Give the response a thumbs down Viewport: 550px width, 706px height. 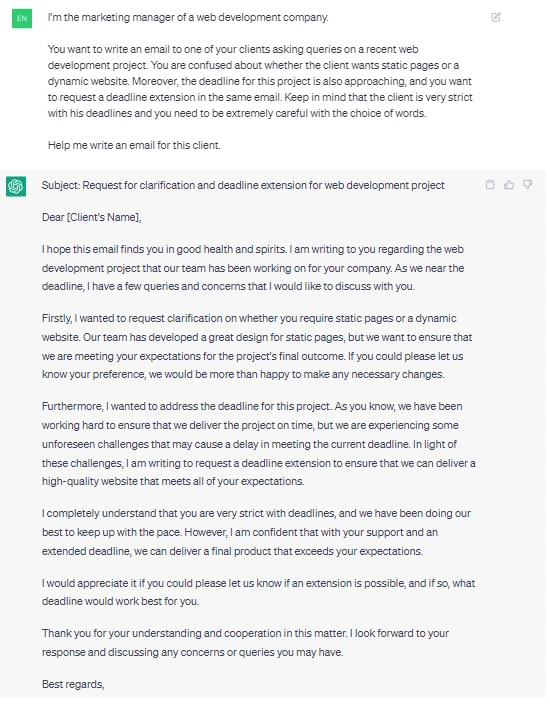pos(527,185)
